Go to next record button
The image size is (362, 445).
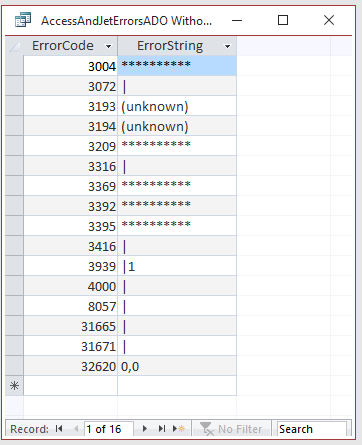coord(145,429)
